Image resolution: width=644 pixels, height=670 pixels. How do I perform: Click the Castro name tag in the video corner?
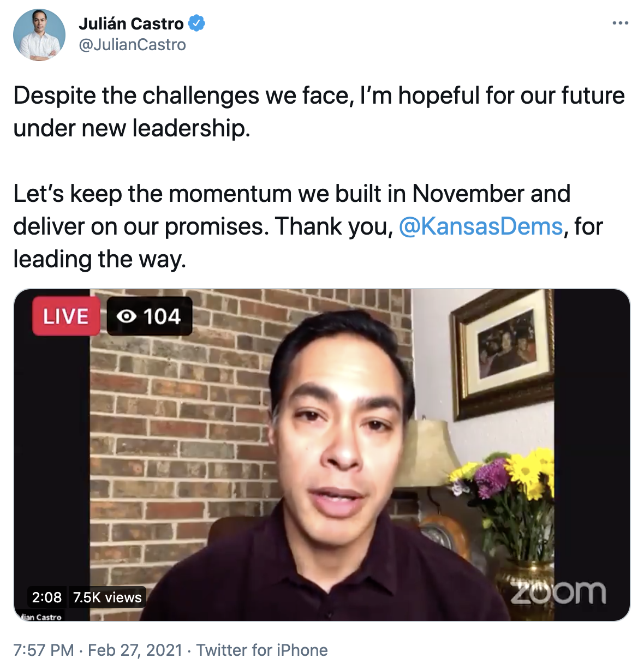tap(40, 617)
